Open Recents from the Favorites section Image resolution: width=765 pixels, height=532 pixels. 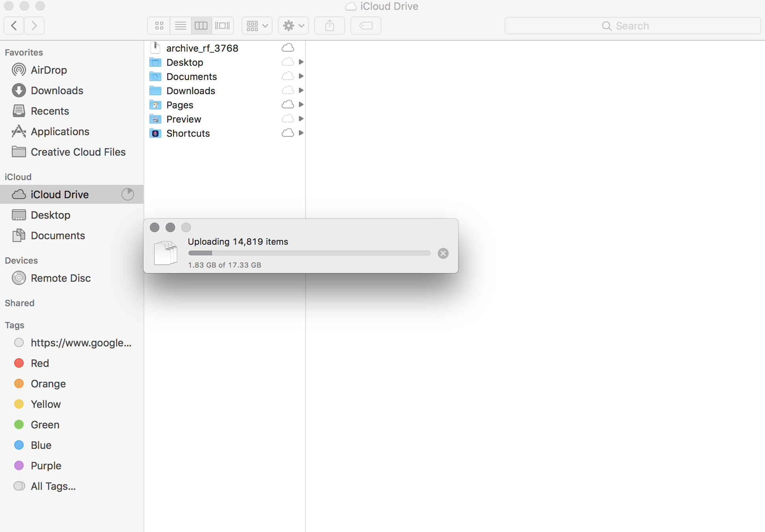coord(50,111)
